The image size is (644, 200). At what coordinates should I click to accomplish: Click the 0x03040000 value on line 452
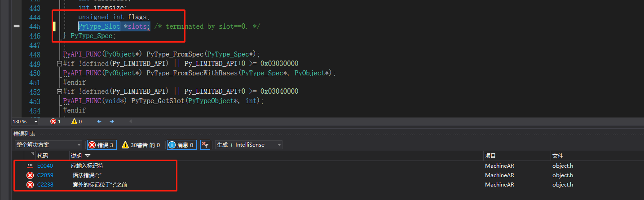click(279, 91)
